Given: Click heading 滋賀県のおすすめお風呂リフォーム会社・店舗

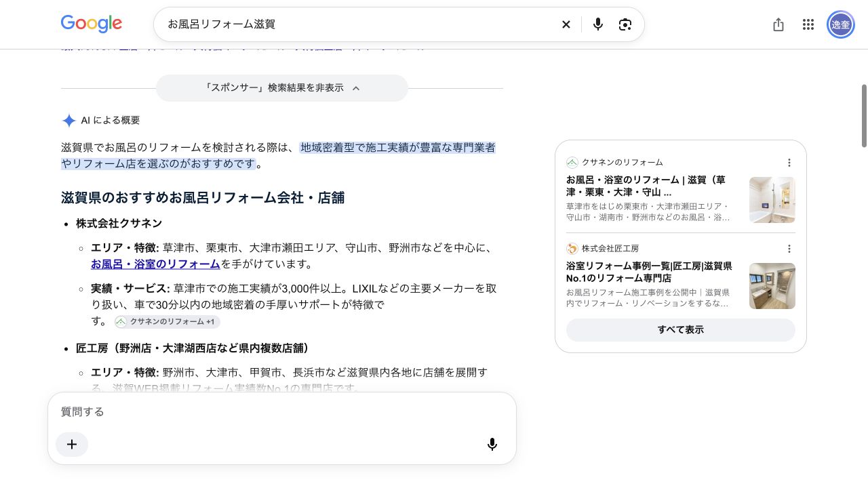Looking at the screenshot, I should click(x=203, y=198).
